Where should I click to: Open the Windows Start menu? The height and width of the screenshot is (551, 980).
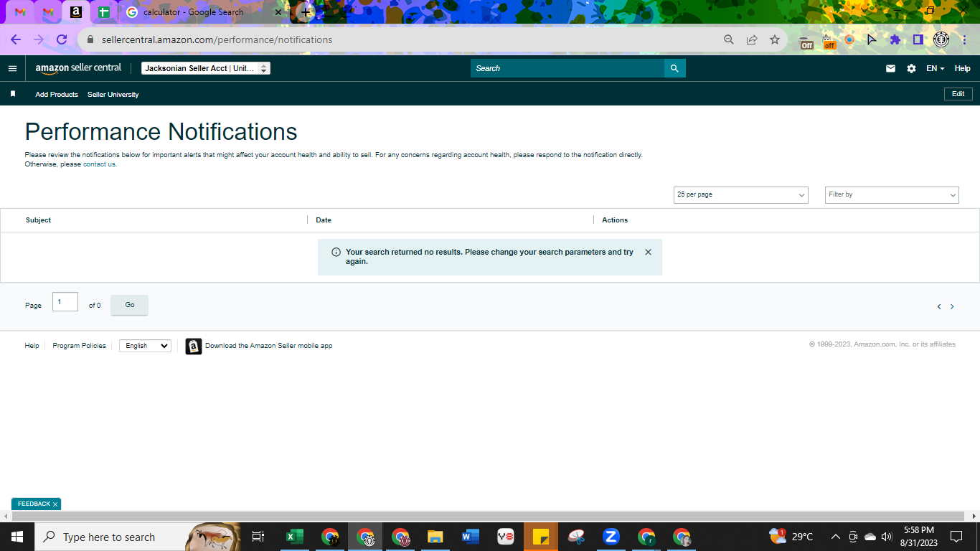coord(17,537)
